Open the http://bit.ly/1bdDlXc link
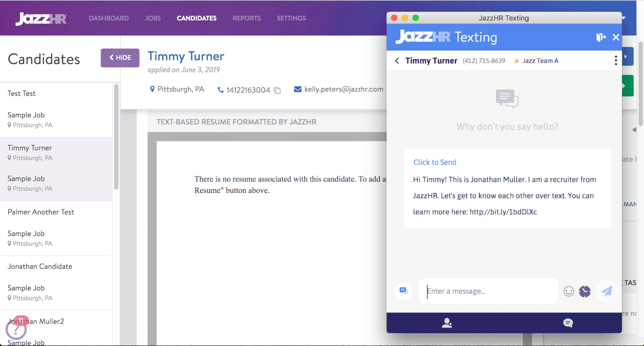 [503, 212]
